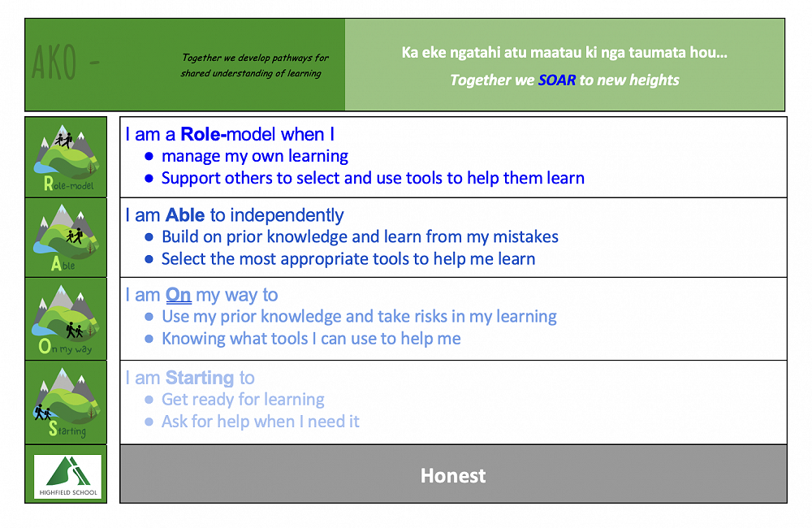Viewport: 812px width, 528px height.
Task: Select the Starting mountain icon
Action: click(x=66, y=403)
